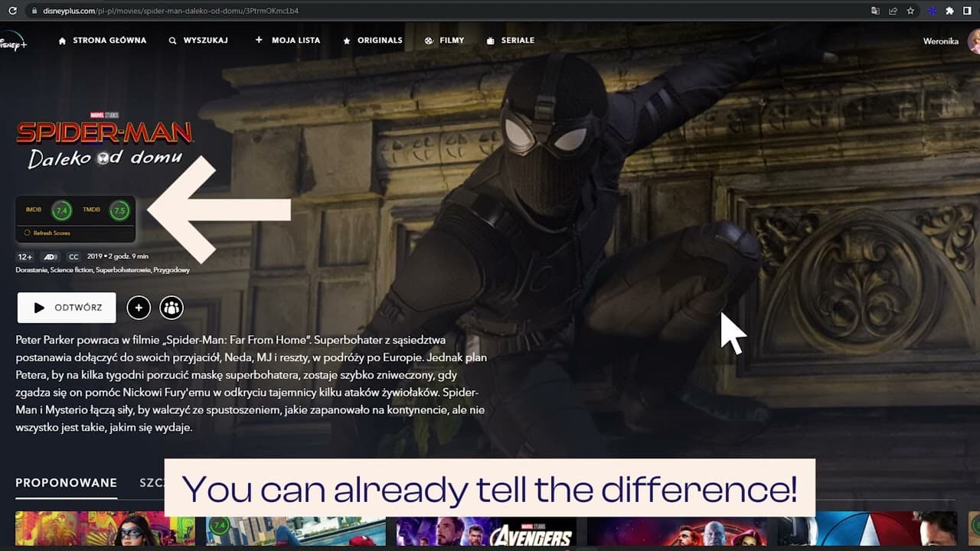Viewport: 980px width, 551px height.
Task: Click the Peter Parker movie description text
Action: 251,383
